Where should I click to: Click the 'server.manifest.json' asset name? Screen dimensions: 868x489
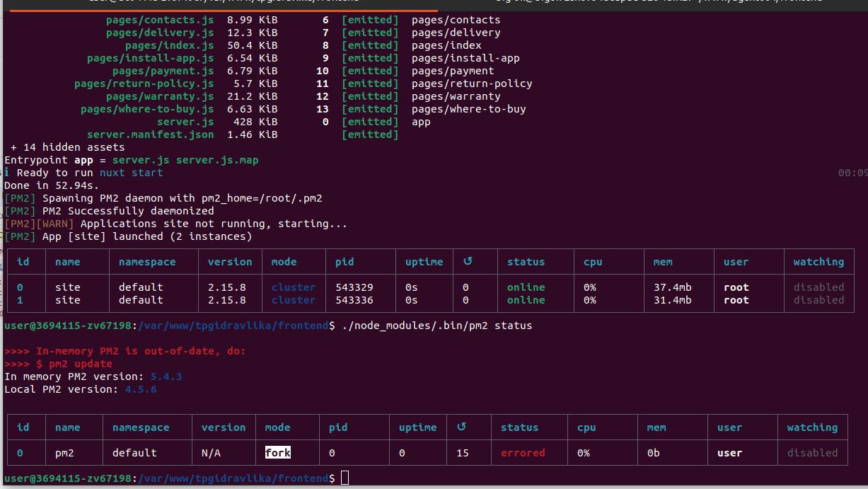click(150, 134)
